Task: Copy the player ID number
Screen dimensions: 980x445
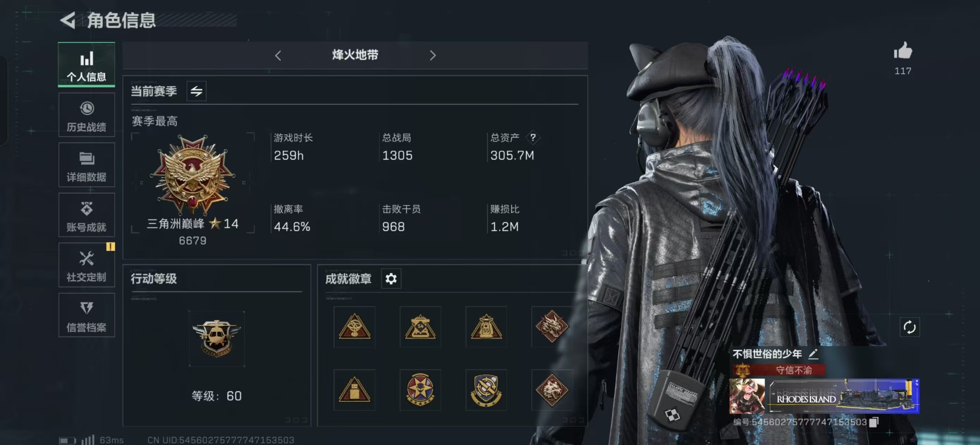Action: coord(874,422)
